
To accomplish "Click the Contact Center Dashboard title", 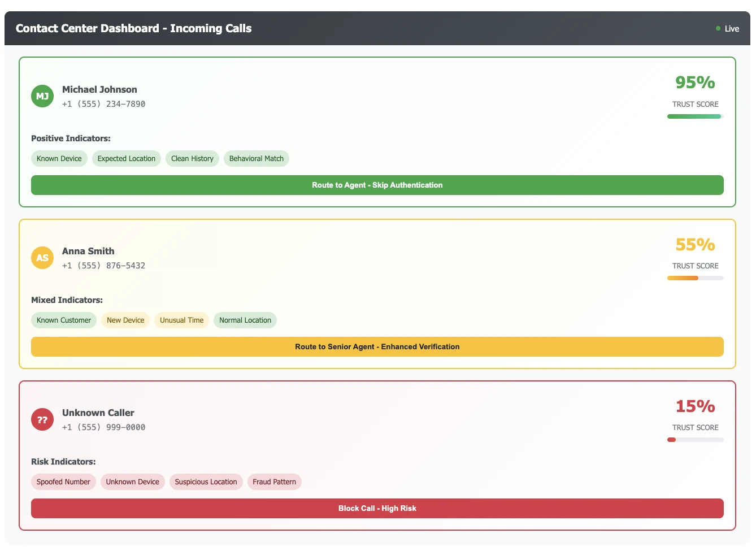I will [134, 28].
